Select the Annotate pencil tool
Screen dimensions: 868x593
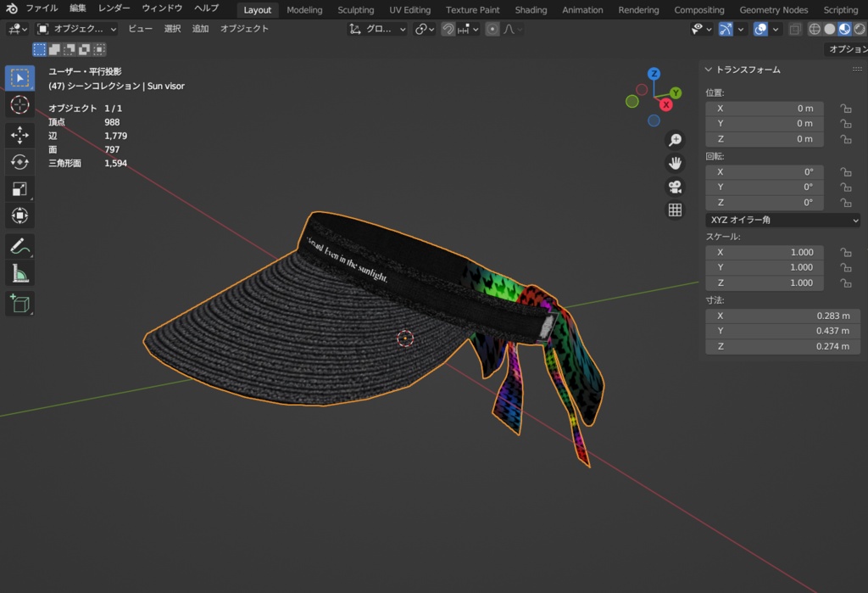(20, 246)
